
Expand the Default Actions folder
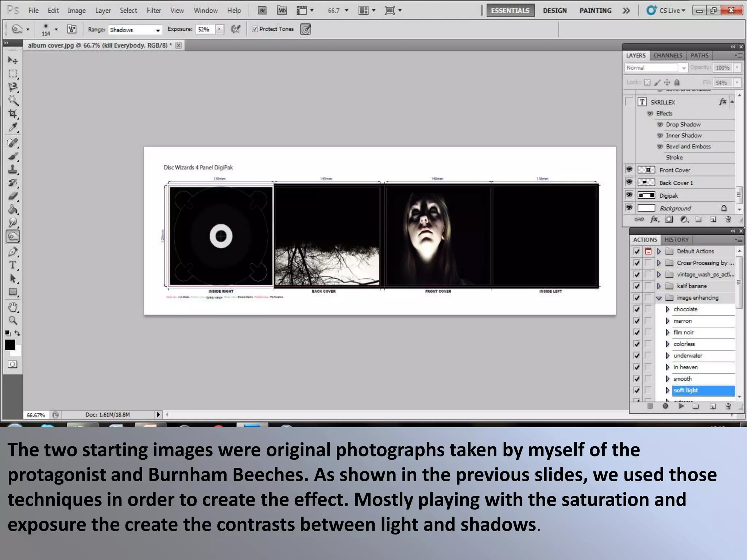[x=659, y=251]
